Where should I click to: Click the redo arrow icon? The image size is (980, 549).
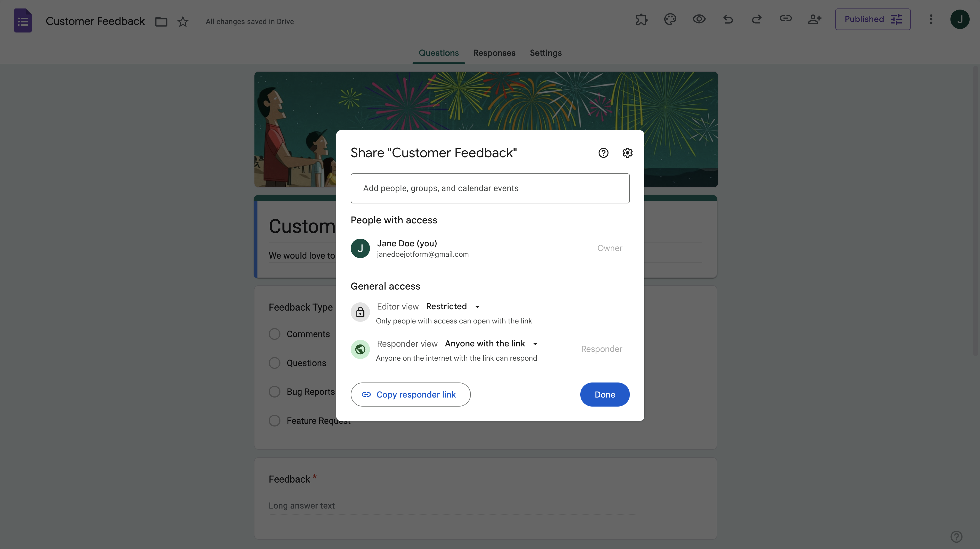[757, 19]
